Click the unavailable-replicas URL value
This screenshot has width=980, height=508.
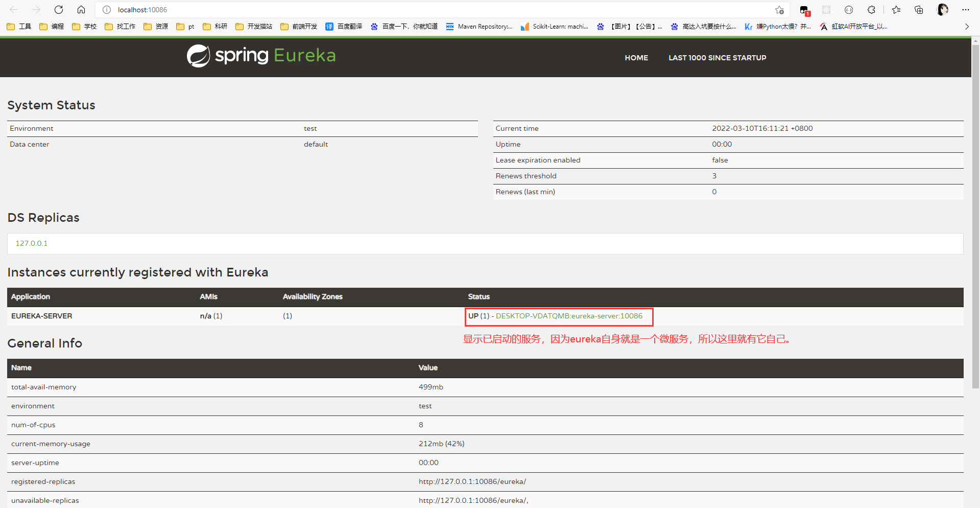click(473, 500)
